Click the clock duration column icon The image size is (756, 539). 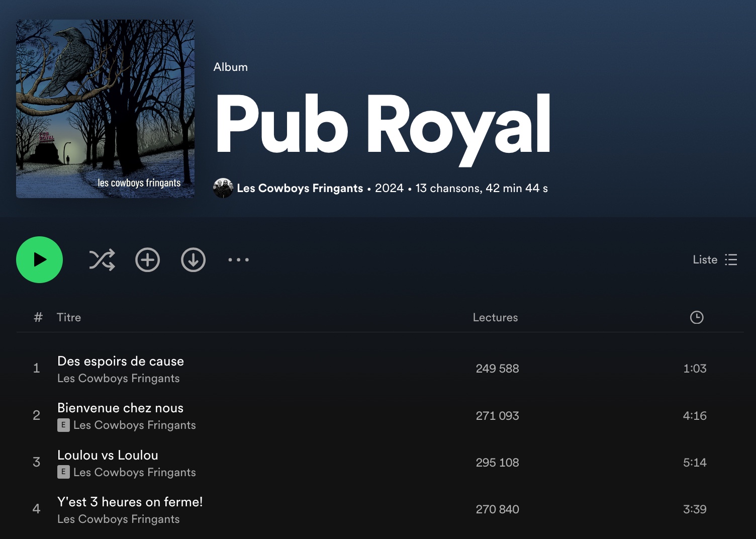697,317
